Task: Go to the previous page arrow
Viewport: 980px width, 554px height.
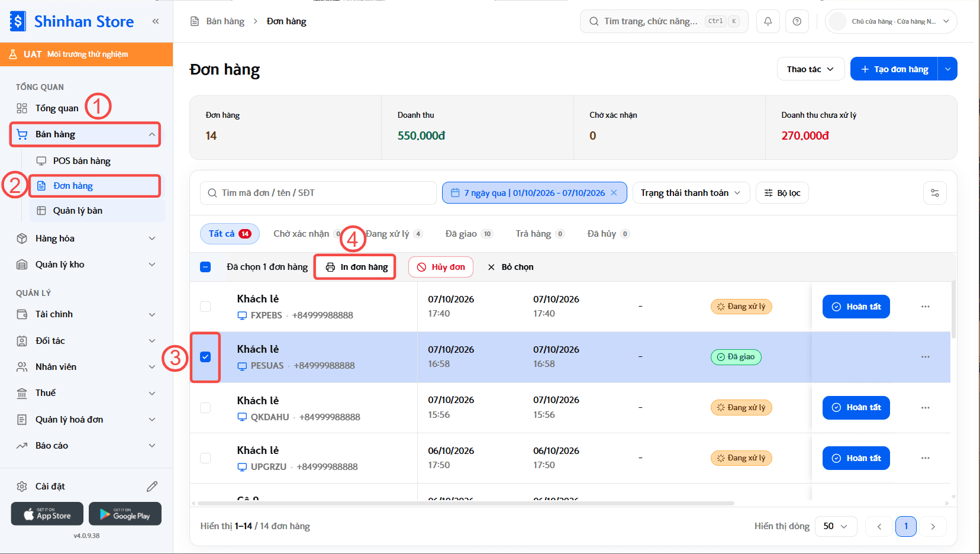Action: (x=879, y=526)
